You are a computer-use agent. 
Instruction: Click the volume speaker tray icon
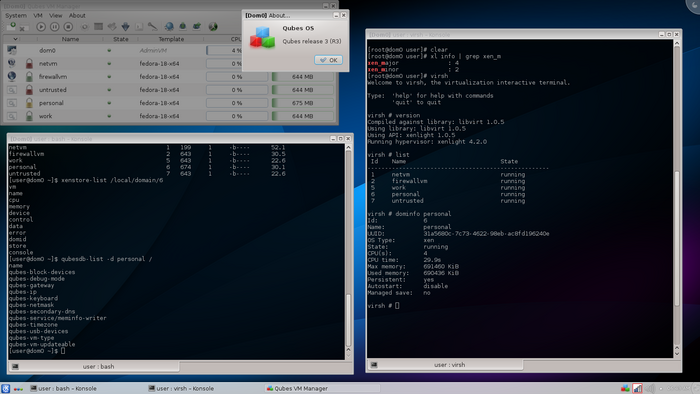click(650, 388)
